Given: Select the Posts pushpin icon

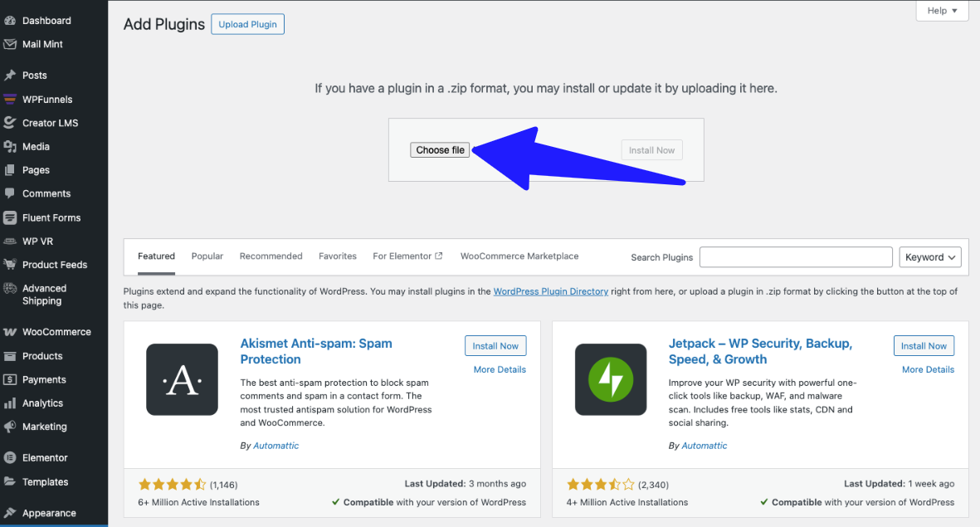Looking at the screenshot, I should [9, 76].
